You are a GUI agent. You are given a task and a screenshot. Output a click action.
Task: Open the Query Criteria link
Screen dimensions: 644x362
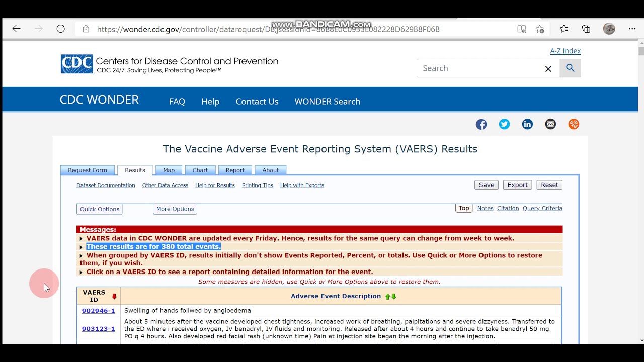pyautogui.click(x=542, y=208)
